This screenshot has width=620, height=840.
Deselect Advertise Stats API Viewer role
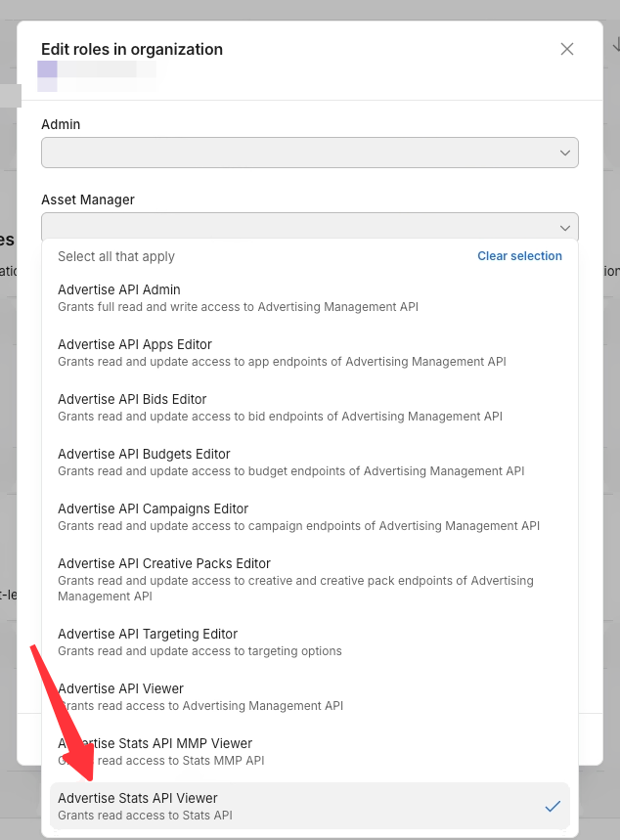coord(310,806)
